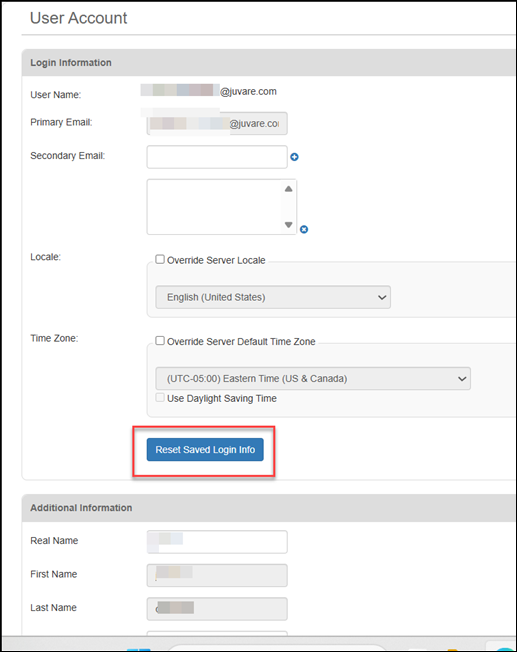This screenshot has width=517, height=652.
Task: Click the Reset Saved Login Info button
Action: click(205, 449)
